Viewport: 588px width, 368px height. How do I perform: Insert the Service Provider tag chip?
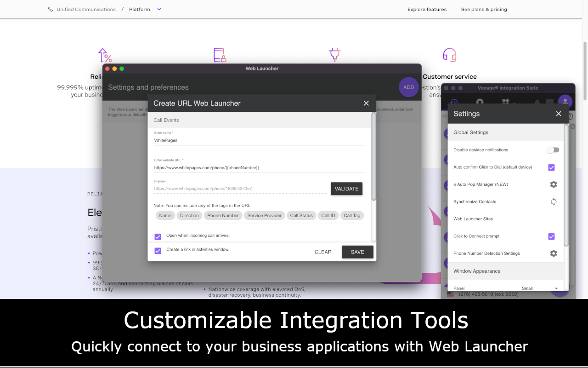(x=264, y=215)
